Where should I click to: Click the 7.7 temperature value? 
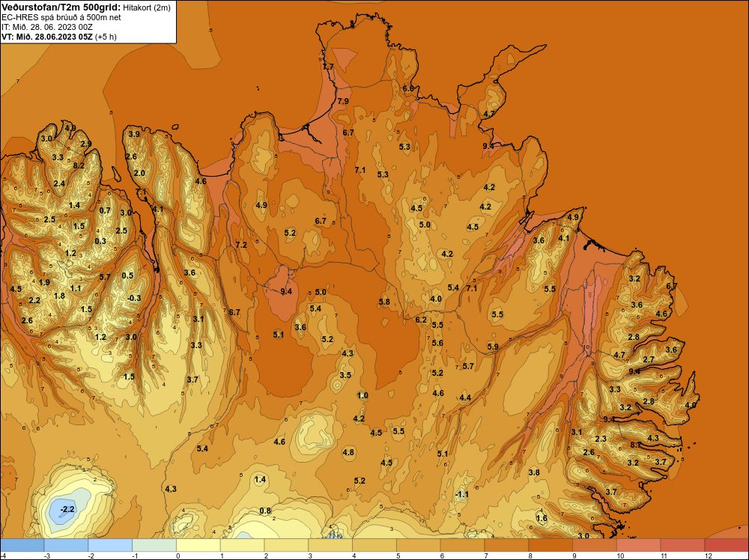point(329,67)
